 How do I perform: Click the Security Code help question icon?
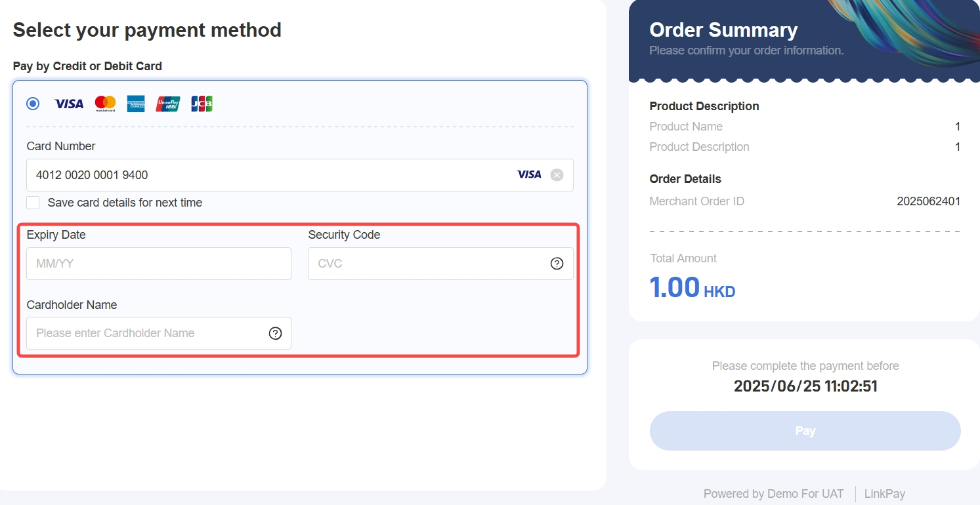click(x=557, y=264)
